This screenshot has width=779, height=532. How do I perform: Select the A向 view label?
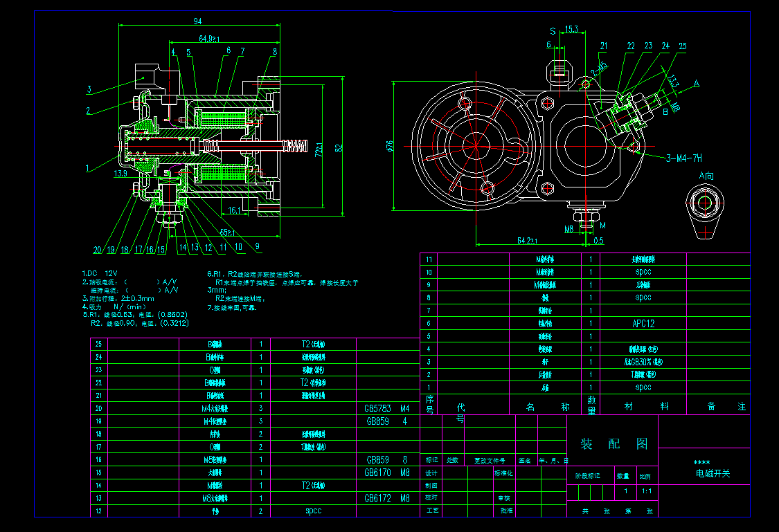point(706,176)
